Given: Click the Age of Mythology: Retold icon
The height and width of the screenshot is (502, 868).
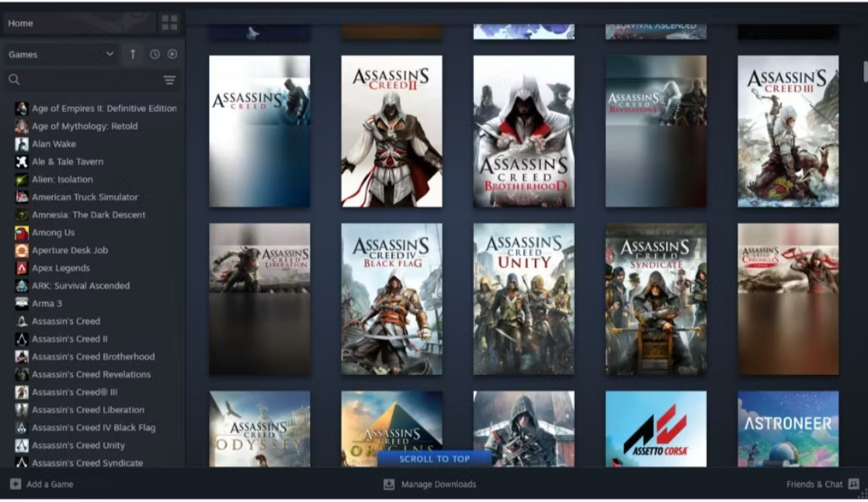Looking at the screenshot, I should click(x=22, y=126).
